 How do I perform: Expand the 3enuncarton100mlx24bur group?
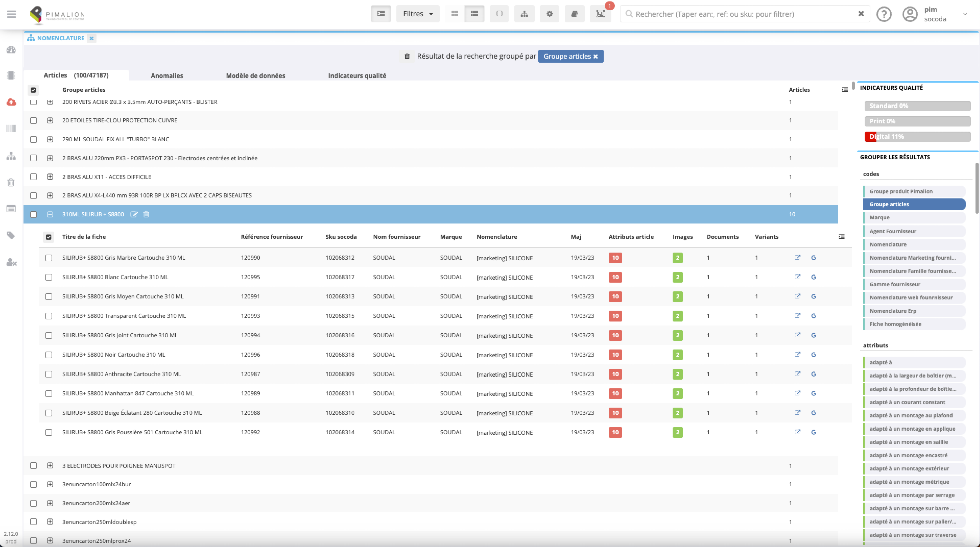(50, 484)
